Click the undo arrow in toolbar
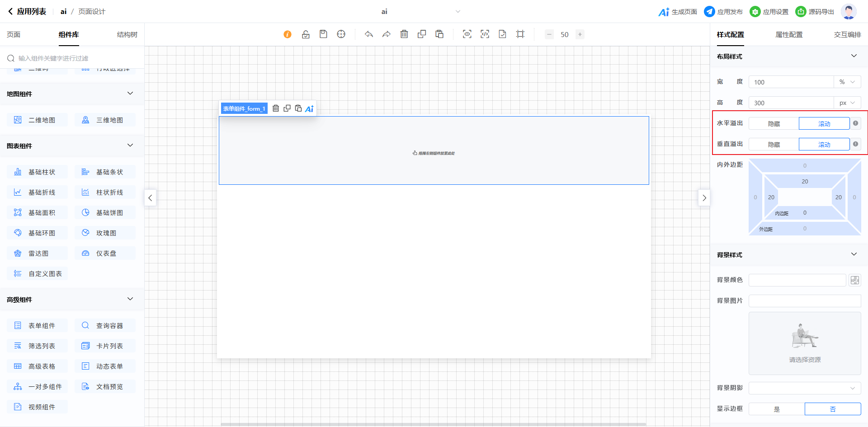Screen dimensions: 868x427 [x=369, y=34]
